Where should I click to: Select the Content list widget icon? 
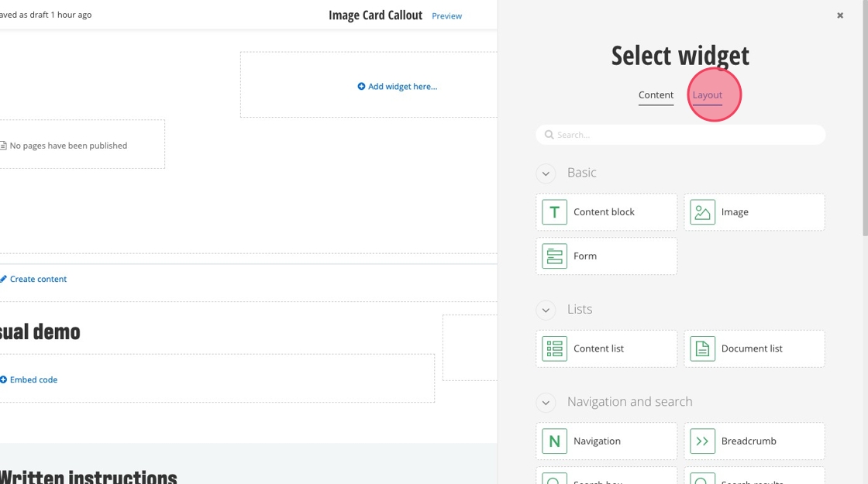[554, 348]
